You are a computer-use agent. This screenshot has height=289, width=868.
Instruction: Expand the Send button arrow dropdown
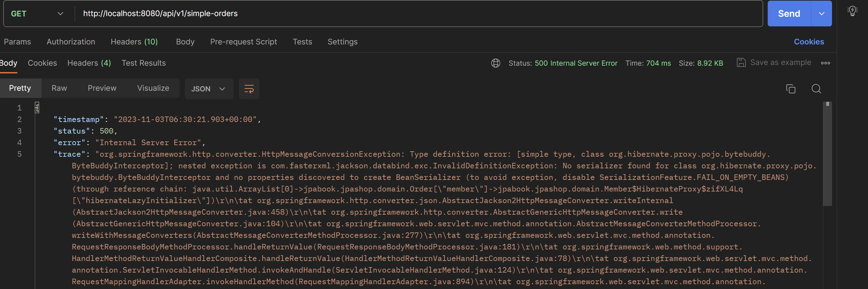[821, 14]
